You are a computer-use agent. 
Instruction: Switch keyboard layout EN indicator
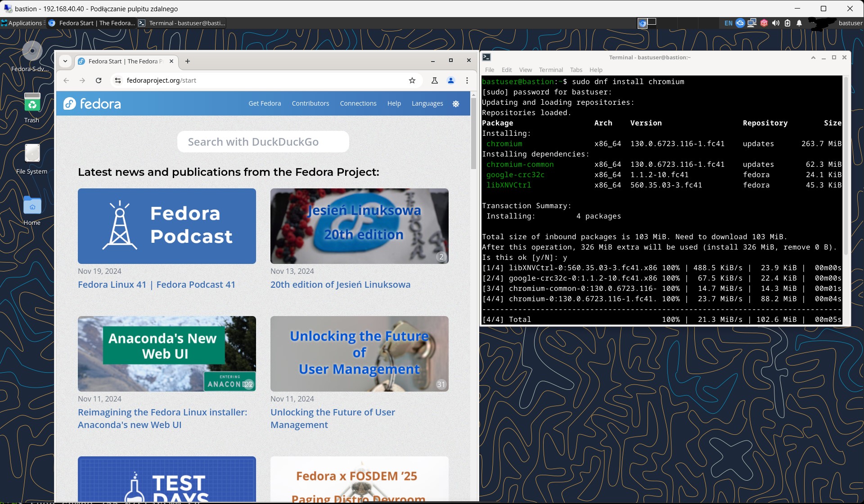pyautogui.click(x=728, y=23)
